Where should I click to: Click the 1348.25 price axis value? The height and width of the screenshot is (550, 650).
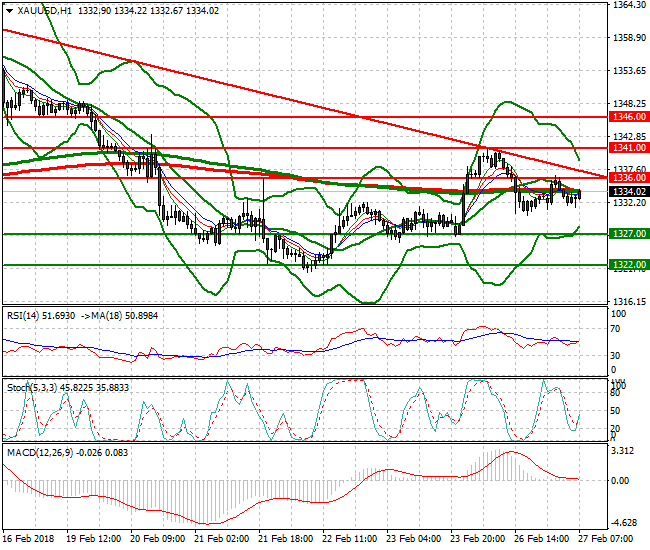point(629,104)
